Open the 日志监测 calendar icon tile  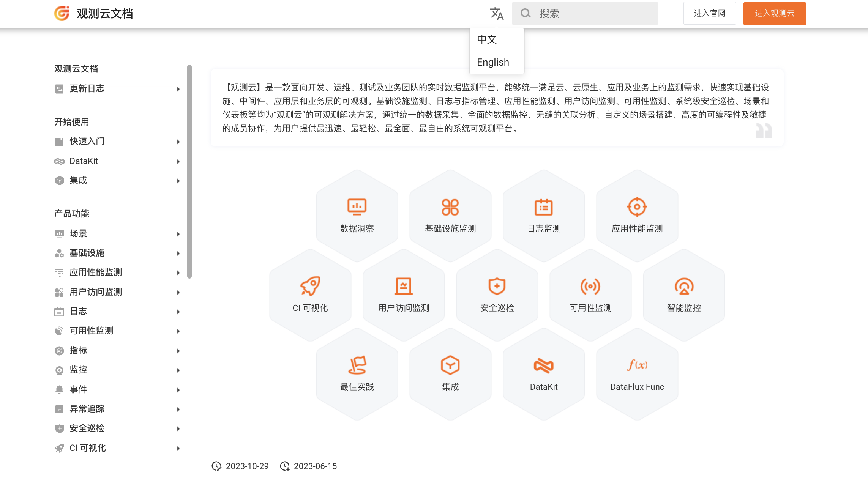coord(544,207)
